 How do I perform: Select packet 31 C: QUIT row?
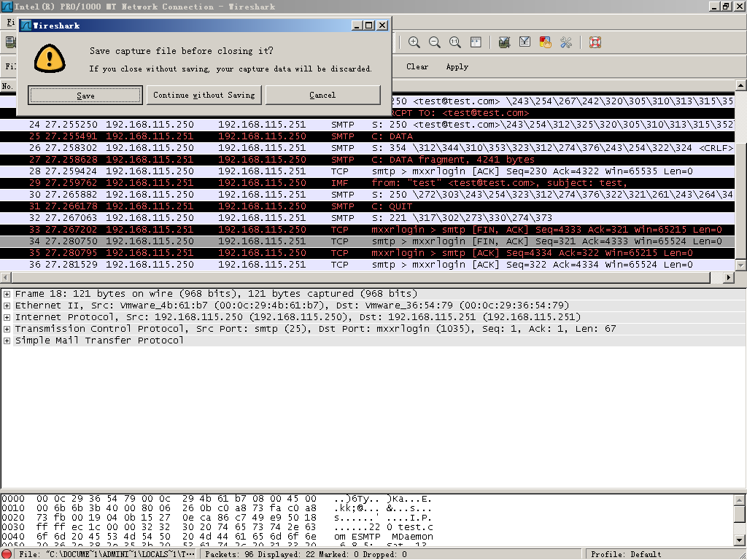(x=368, y=206)
